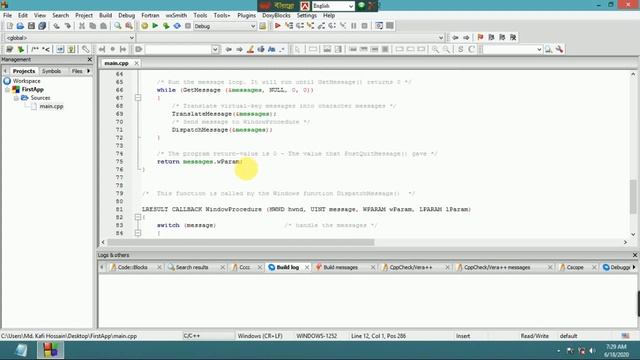Open the Debug menu

click(127, 15)
